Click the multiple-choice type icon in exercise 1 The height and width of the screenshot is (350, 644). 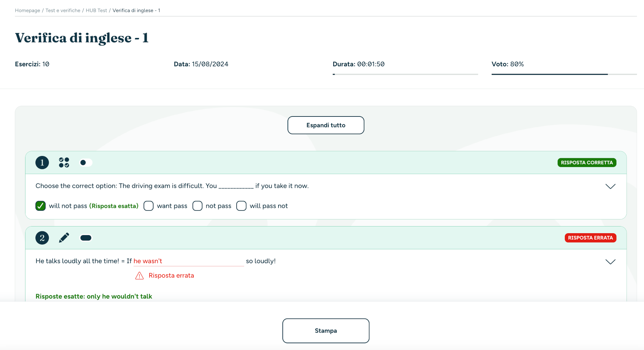pyautogui.click(x=64, y=162)
